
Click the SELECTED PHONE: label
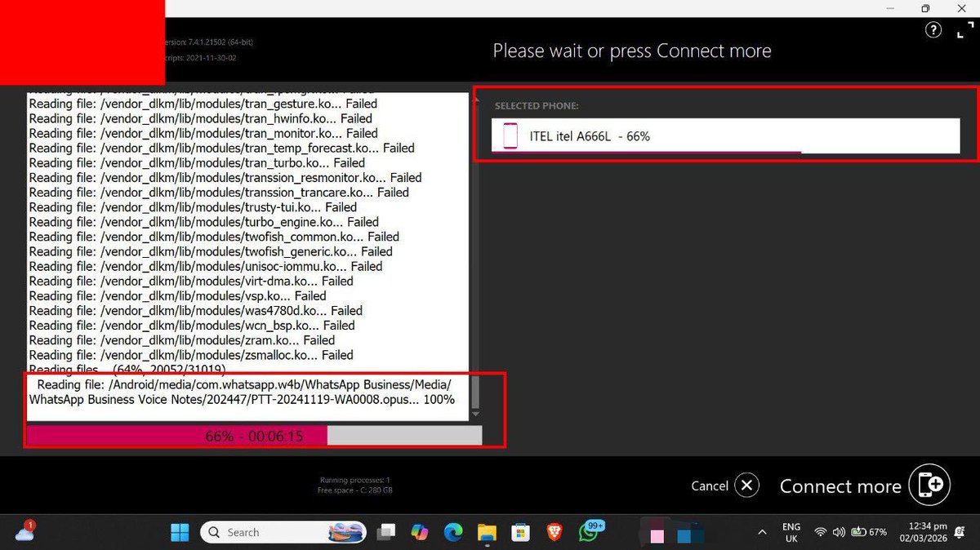(x=535, y=106)
